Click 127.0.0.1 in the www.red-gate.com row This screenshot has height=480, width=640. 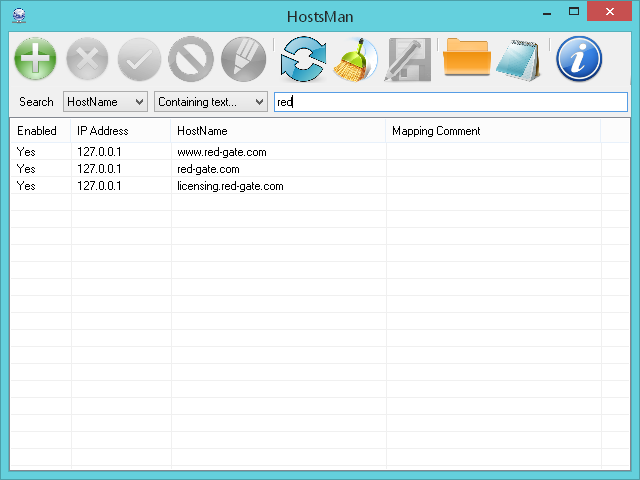(99, 152)
